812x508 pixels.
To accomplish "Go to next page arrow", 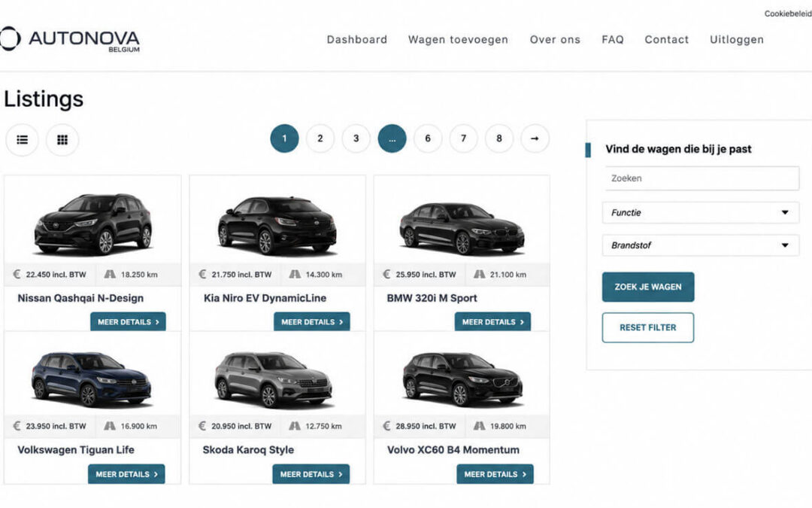I will pos(535,138).
